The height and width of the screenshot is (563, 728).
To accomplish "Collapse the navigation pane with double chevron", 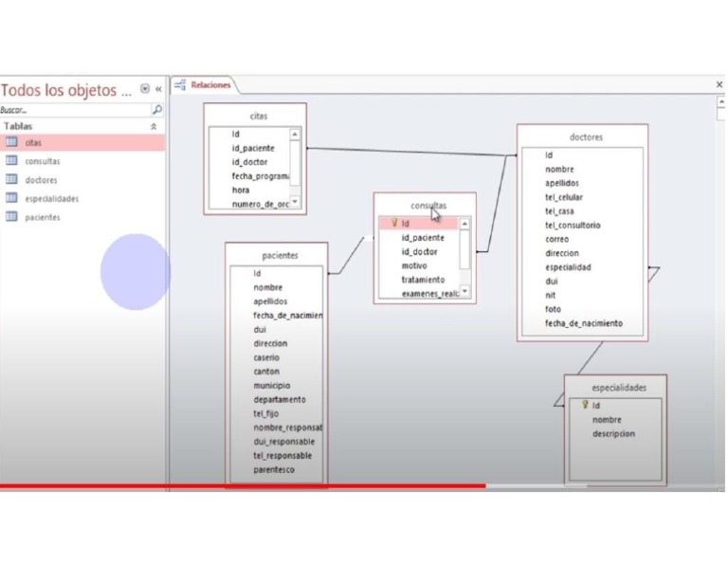I will (158, 89).
